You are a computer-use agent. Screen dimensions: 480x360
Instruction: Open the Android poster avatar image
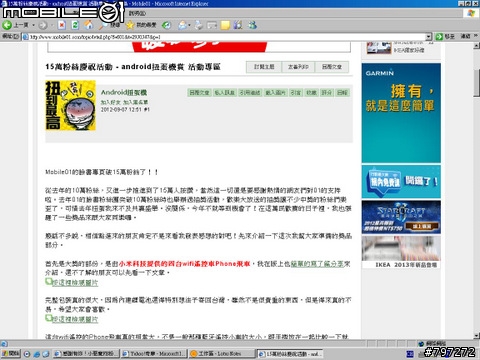tap(71, 105)
